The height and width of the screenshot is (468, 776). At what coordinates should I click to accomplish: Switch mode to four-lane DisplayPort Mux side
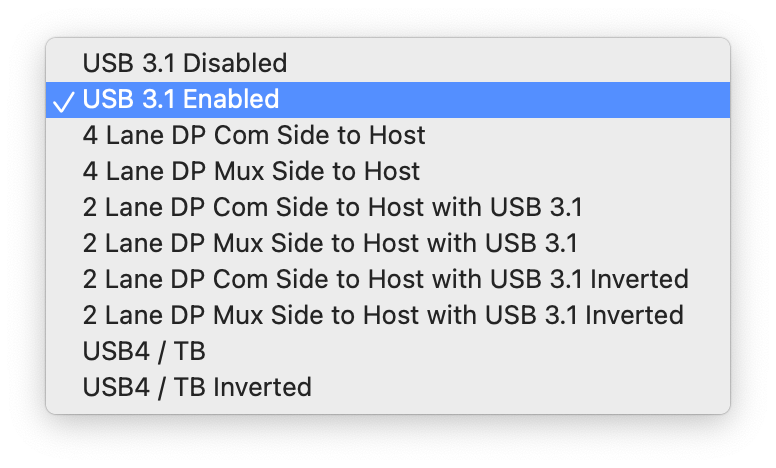[251, 171]
